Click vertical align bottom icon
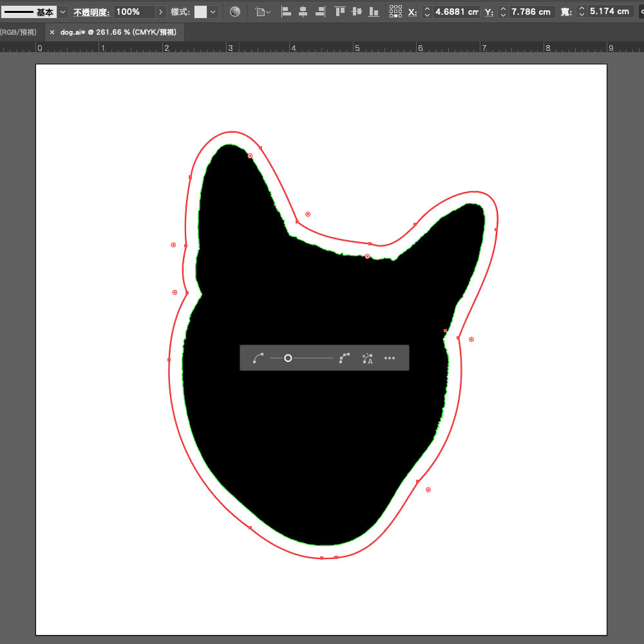 [373, 12]
